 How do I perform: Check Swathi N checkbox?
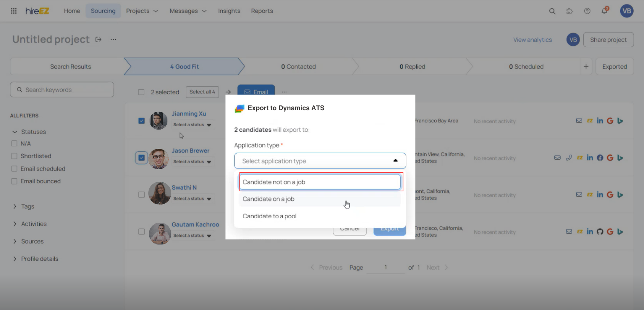[142, 194]
